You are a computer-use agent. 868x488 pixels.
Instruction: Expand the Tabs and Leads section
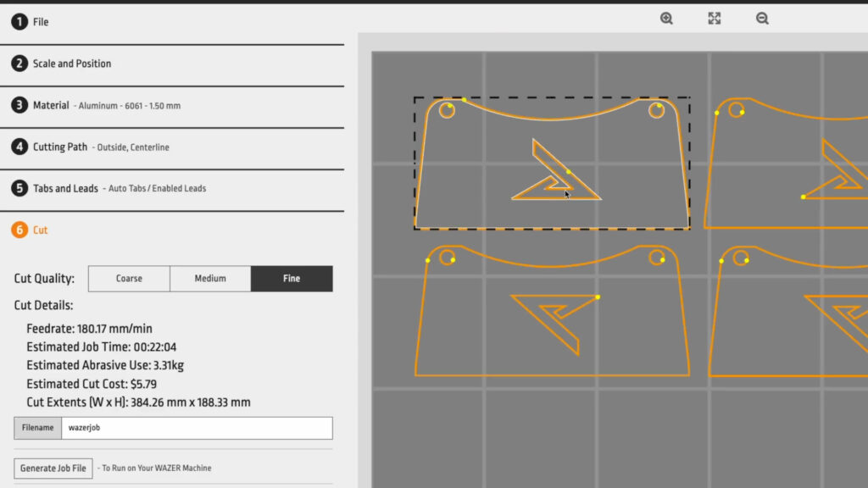(x=65, y=188)
